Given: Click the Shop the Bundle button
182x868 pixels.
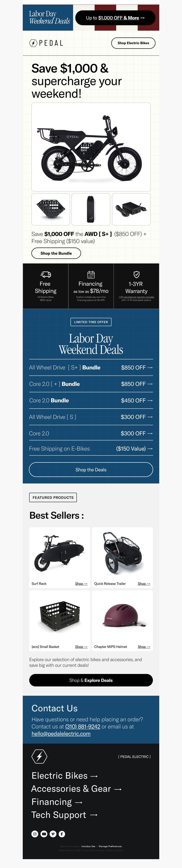Looking at the screenshot, I should (56, 253).
